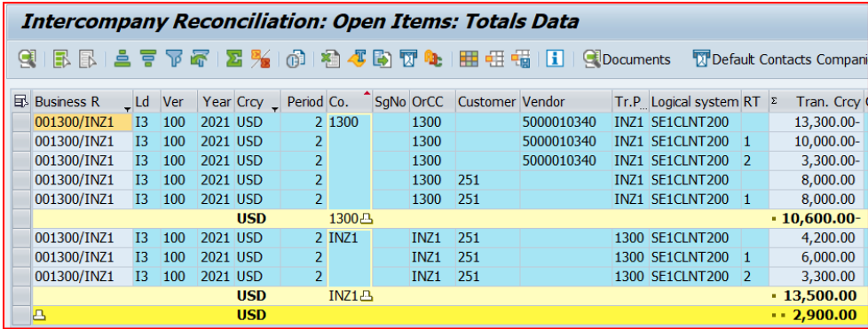Click the SgNo column header
The width and height of the screenshot is (868, 329).
pyautogui.click(x=391, y=102)
